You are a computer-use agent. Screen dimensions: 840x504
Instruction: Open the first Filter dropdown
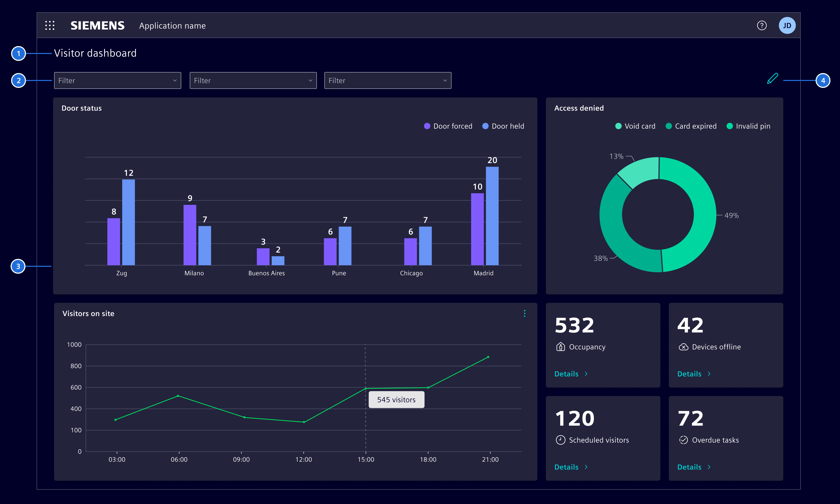117,80
